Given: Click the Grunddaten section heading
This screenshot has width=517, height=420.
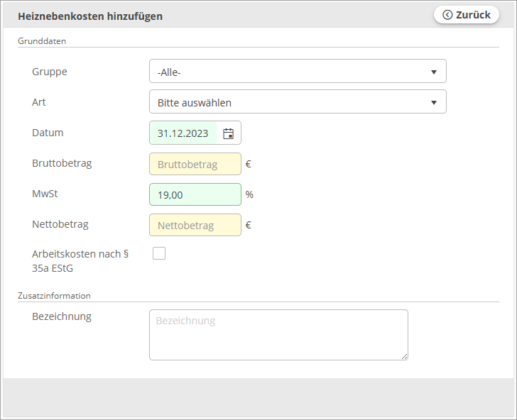Looking at the screenshot, I should (x=42, y=41).
